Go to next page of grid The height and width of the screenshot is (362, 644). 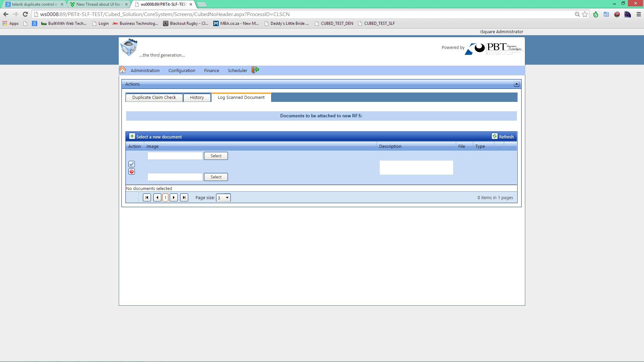(174, 197)
